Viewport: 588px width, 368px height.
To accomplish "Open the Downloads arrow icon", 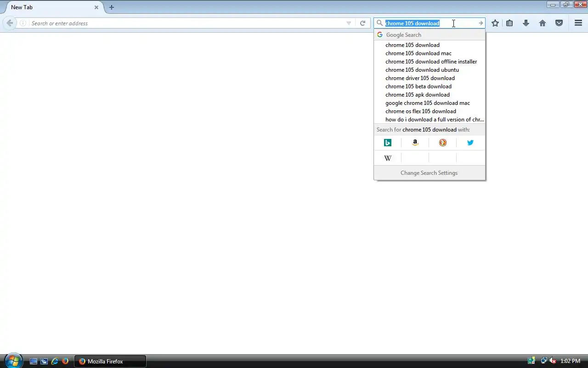I will (526, 23).
